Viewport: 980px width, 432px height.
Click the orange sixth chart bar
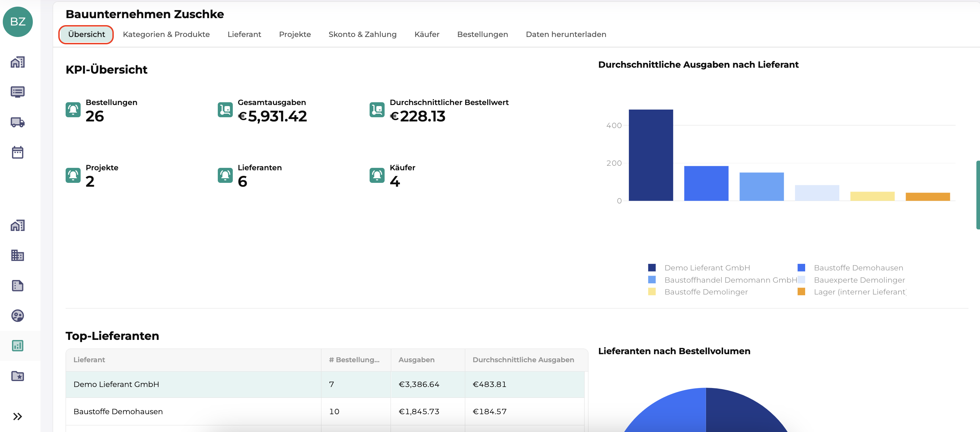[928, 196]
